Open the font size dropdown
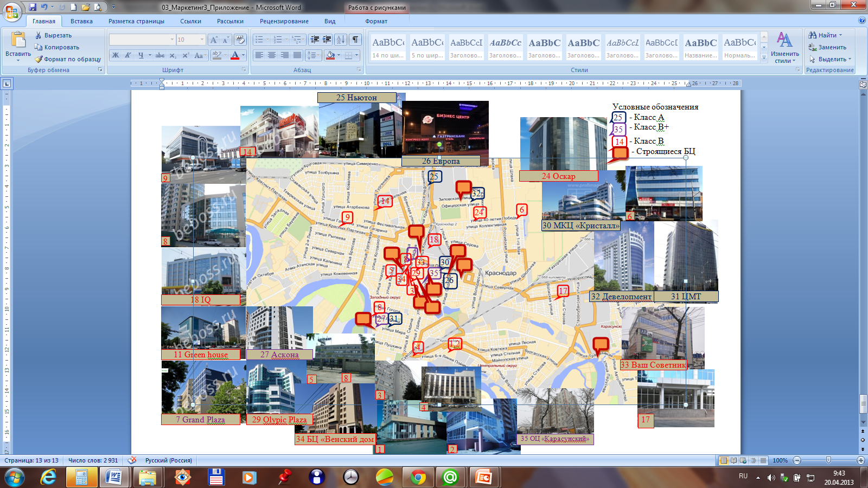This screenshot has width=868, height=488. coord(202,40)
